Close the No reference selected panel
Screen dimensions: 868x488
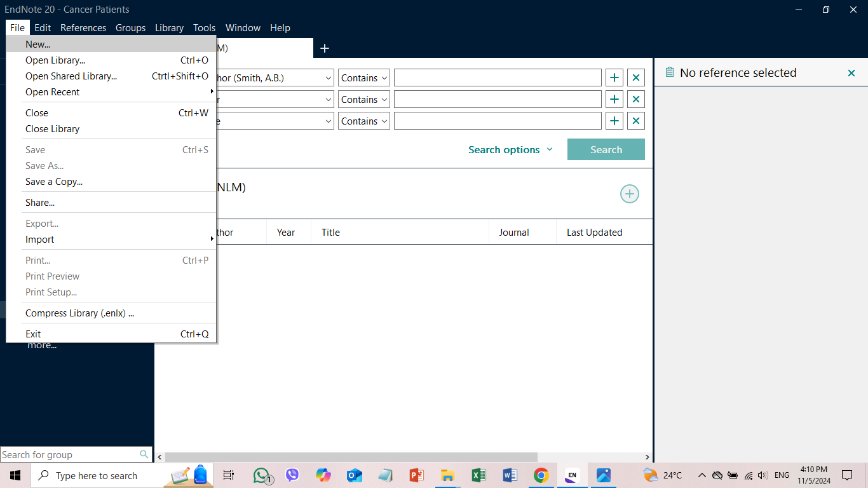pyautogui.click(x=851, y=73)
